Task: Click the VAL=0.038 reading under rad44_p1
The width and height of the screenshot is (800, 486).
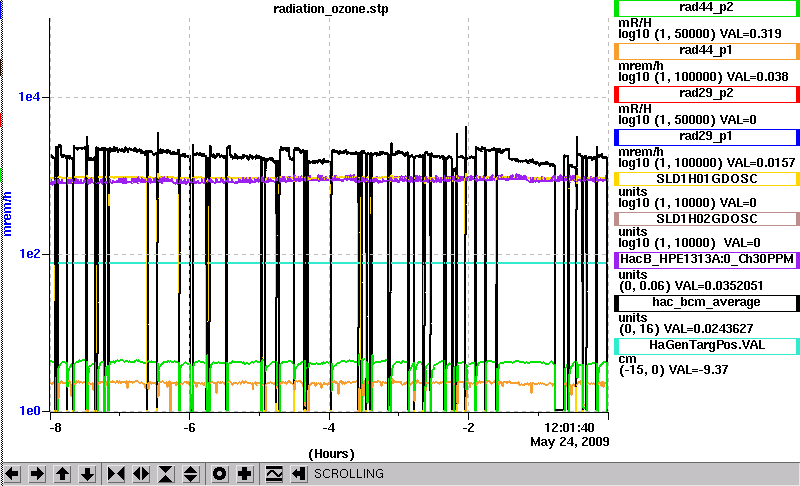Action: coord(758,76)
